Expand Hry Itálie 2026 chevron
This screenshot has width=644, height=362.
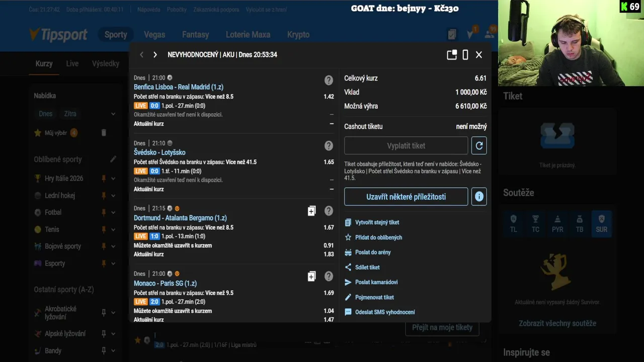coord(113,178)
